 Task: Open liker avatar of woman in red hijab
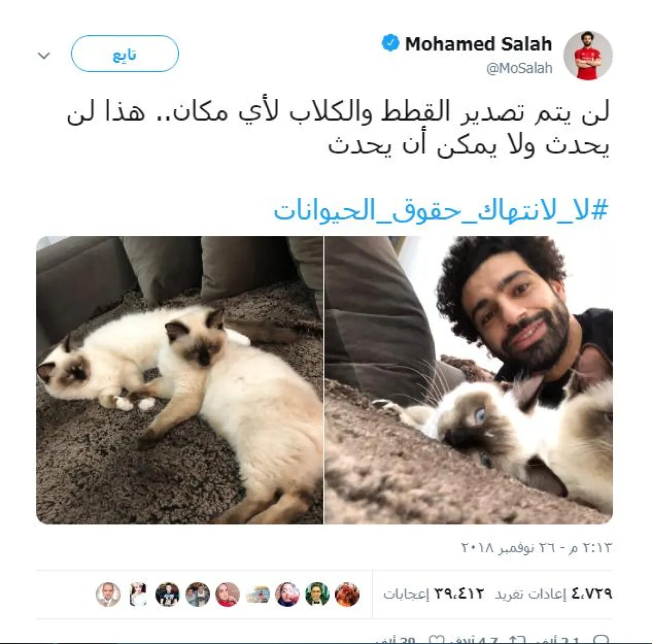[227, 594]
